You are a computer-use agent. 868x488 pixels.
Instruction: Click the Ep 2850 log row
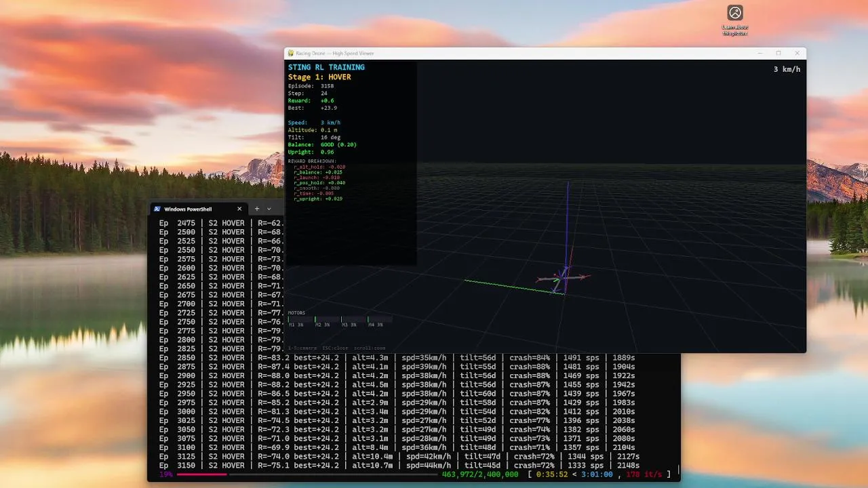click(397, 358)
